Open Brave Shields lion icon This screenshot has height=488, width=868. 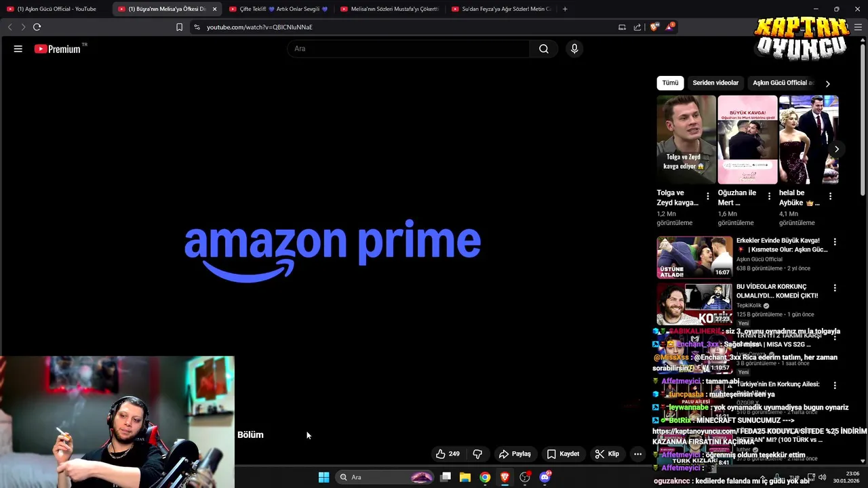pyautogui.click(x=654, y=27)
